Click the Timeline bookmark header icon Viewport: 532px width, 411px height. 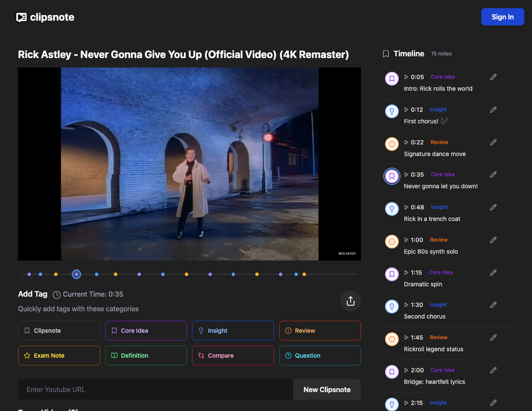tap(386, 54)
